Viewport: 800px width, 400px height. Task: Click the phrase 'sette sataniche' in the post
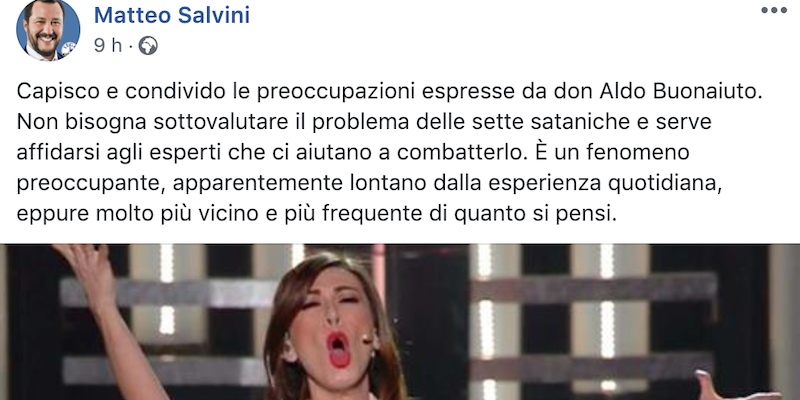pos(593,122)
